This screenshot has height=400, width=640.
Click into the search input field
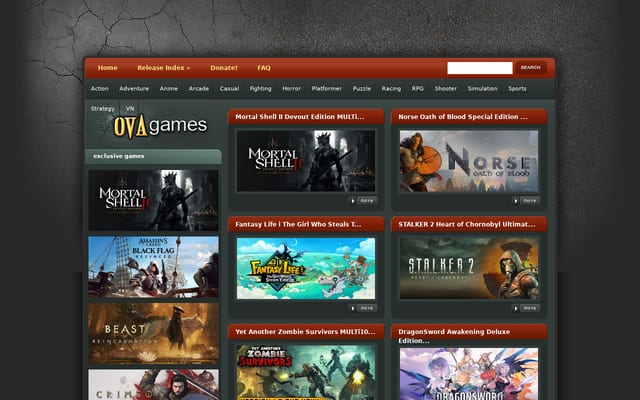point(480,68)
